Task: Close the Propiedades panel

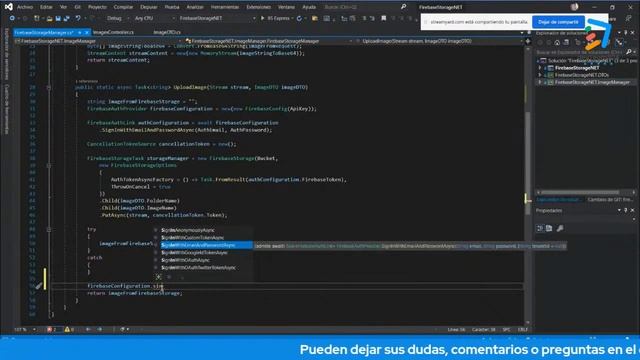Action: [633, 210]
